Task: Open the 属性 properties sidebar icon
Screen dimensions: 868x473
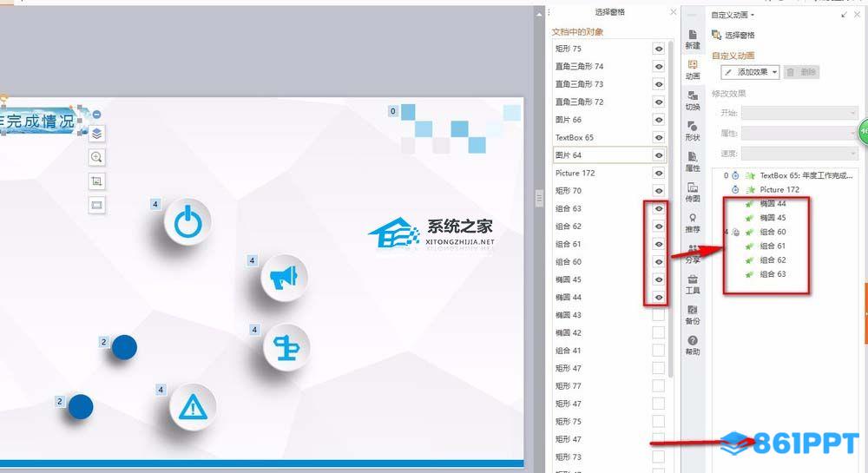Action: click(x=693, y=161)
